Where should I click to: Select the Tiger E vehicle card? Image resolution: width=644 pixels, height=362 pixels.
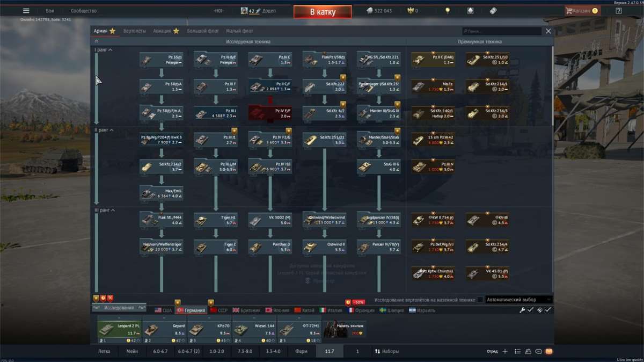pyautogui.click(x=216, y=247)
